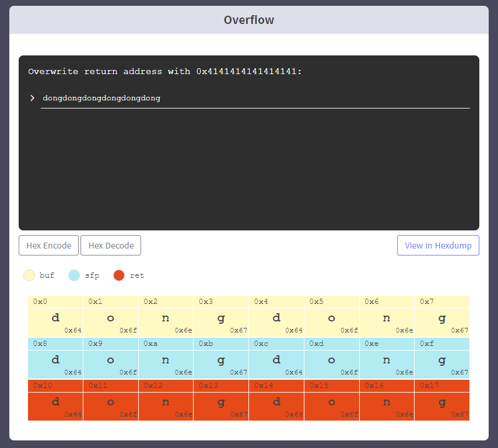This screenshot has width=498, height=448.
Task: Select sfp cell at offset 0xf
Action: 442,358
